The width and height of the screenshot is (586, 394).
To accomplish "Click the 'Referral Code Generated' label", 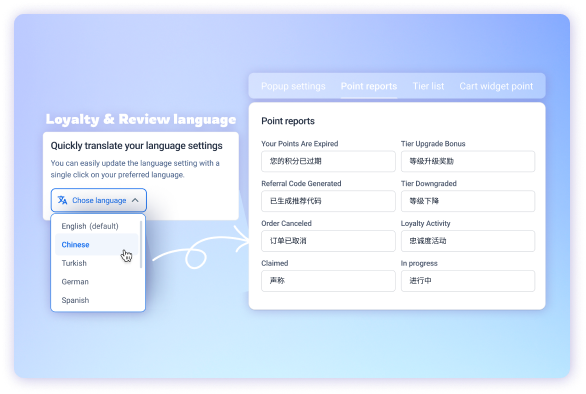I will pos(301,184).
